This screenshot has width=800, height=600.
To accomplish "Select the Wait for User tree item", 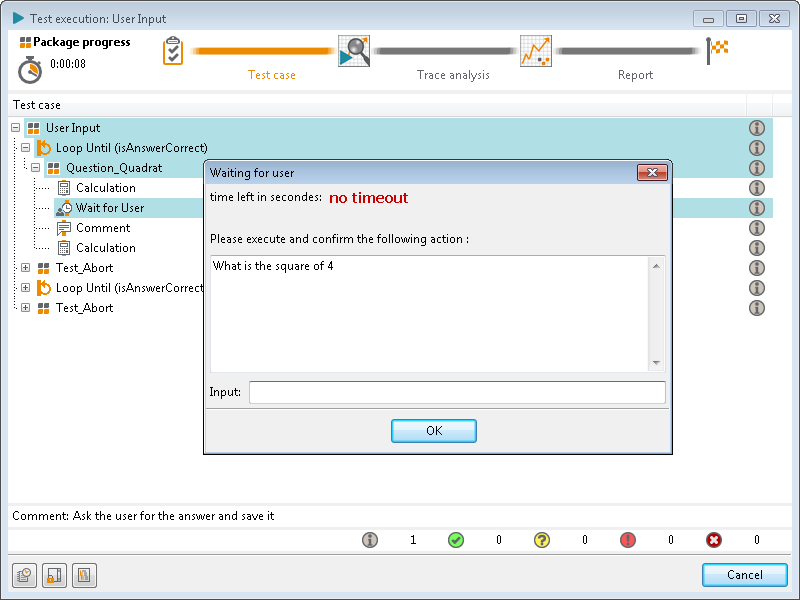I will [110, 208].
